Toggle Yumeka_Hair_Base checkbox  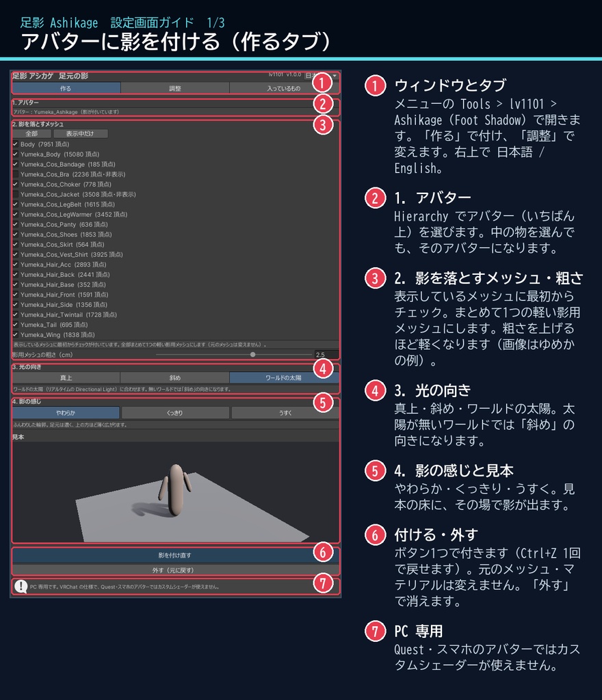15,285
